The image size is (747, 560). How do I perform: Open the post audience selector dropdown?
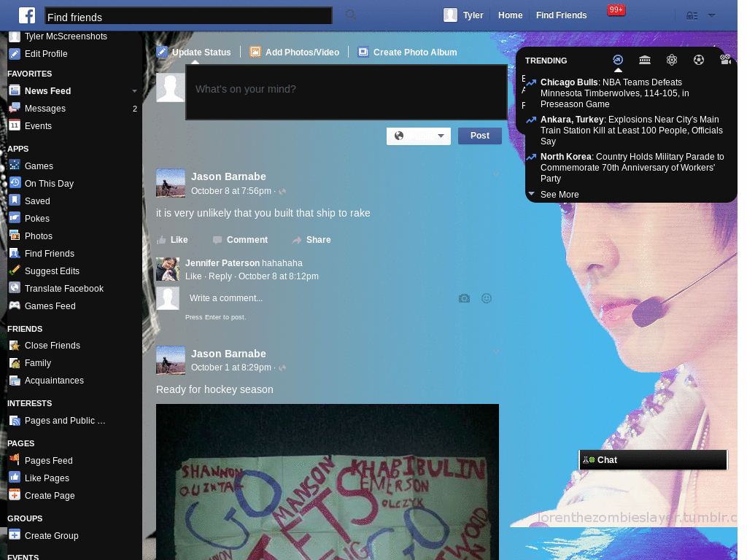pyautogui.click(x=418, y=136)
